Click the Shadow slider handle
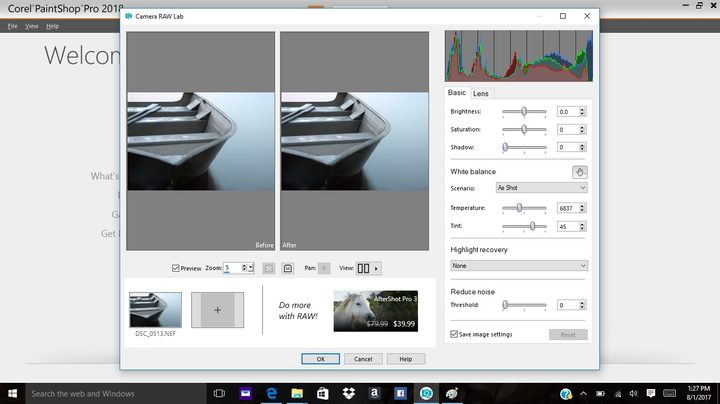Image resolution: width=720 pixels, height=404 pixels. click(x=505, y=147)
